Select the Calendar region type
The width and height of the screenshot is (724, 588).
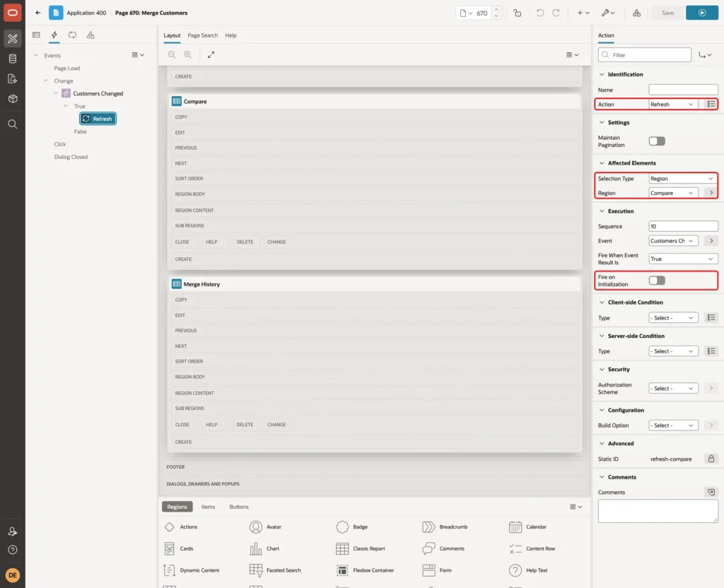point(527,527)
